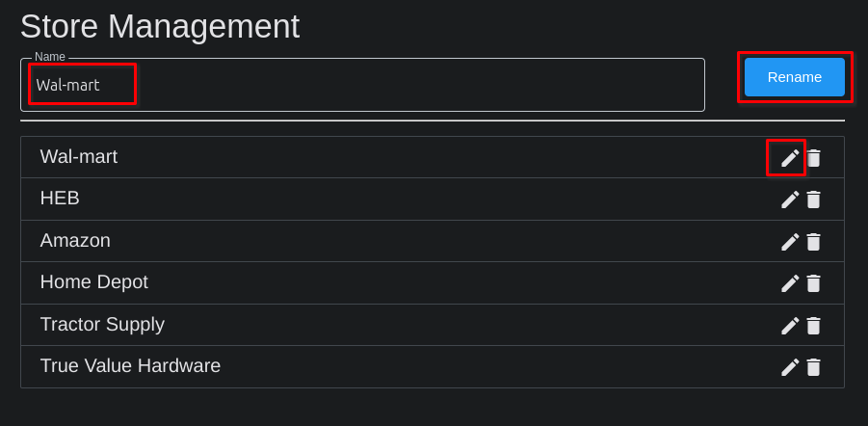The image size is (868, 426).
Task: Rename True Value Hardware via pencil icon
Action: point(790,367)
